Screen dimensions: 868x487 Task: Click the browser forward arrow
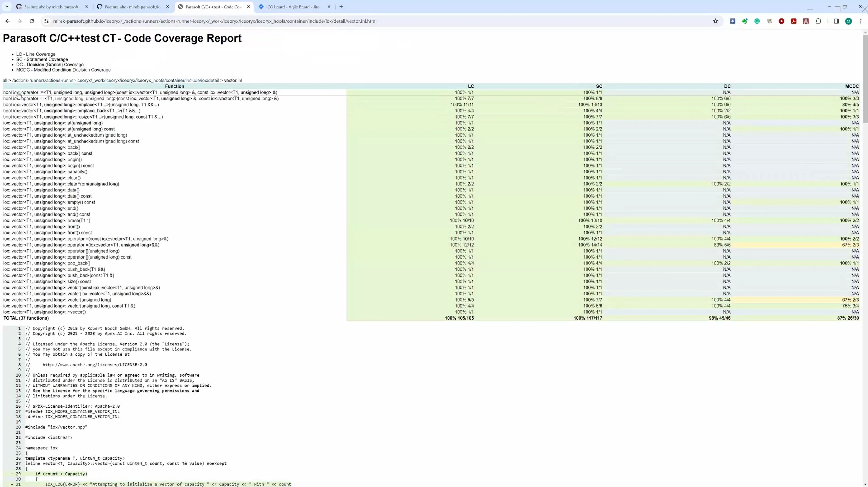[x=19, y=21]
